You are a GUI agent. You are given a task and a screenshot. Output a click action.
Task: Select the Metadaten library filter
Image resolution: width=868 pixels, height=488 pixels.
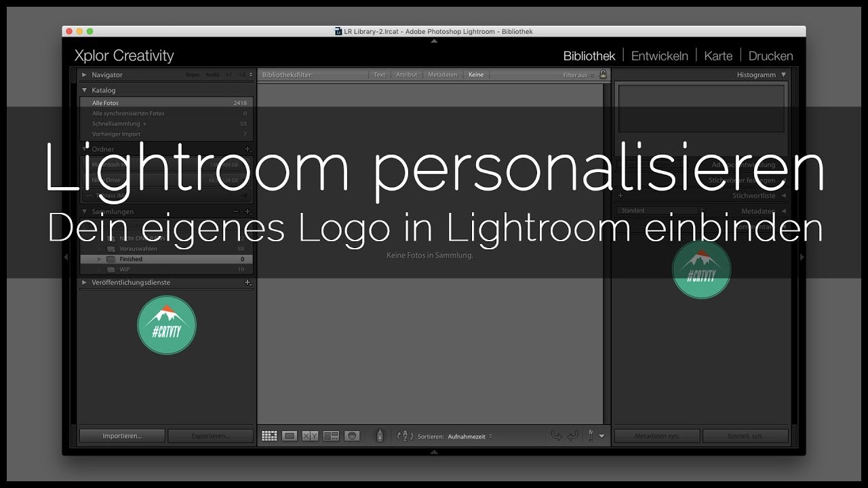pos(443,75)
